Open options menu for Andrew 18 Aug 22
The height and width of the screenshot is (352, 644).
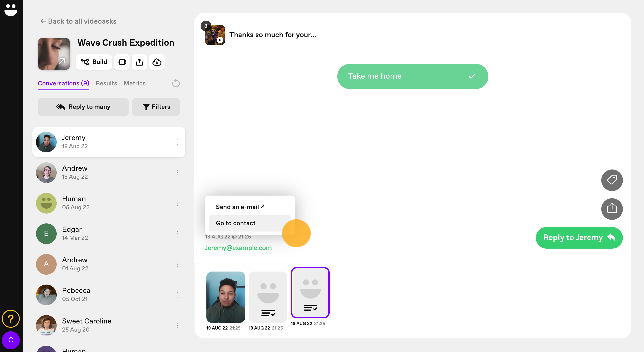177,172
